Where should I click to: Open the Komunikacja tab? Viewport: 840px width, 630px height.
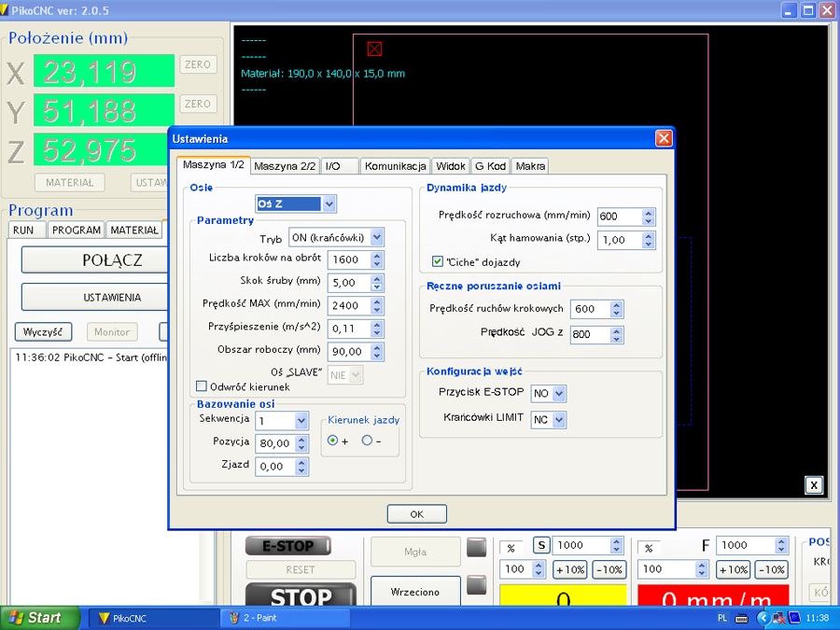tap(396, 166)
